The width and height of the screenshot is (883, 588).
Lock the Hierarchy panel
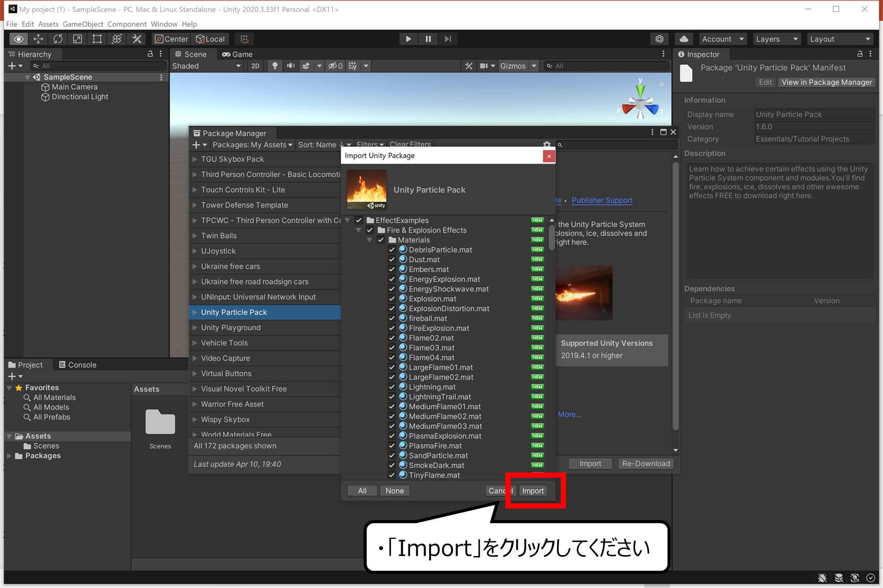pyautogui.click(x=150, y=54)
